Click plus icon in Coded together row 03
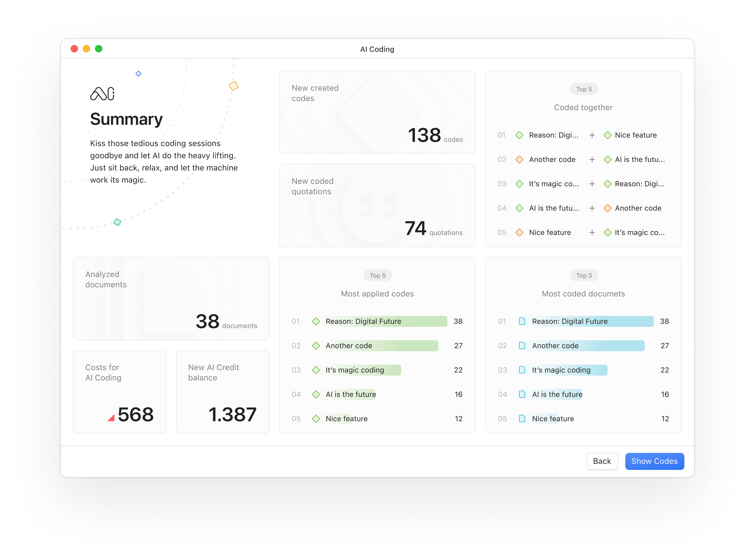The image size is (755, 560). (592, 184)
